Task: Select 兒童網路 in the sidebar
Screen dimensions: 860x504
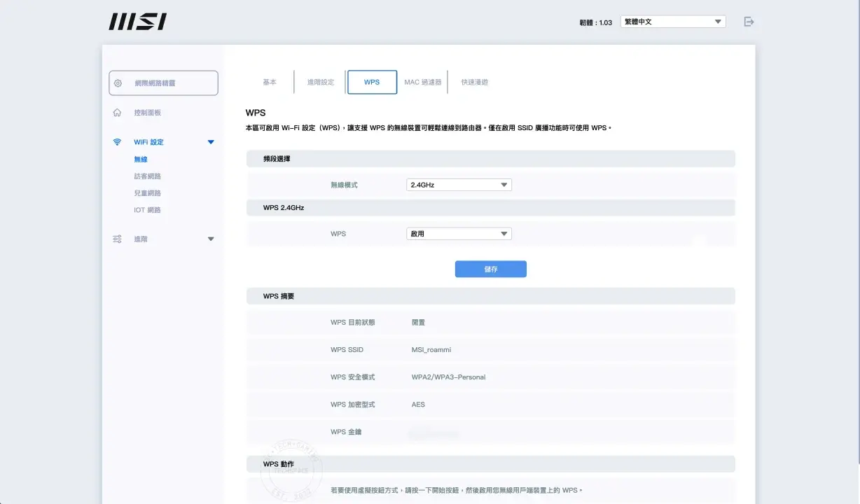Action: coord(147,193)
